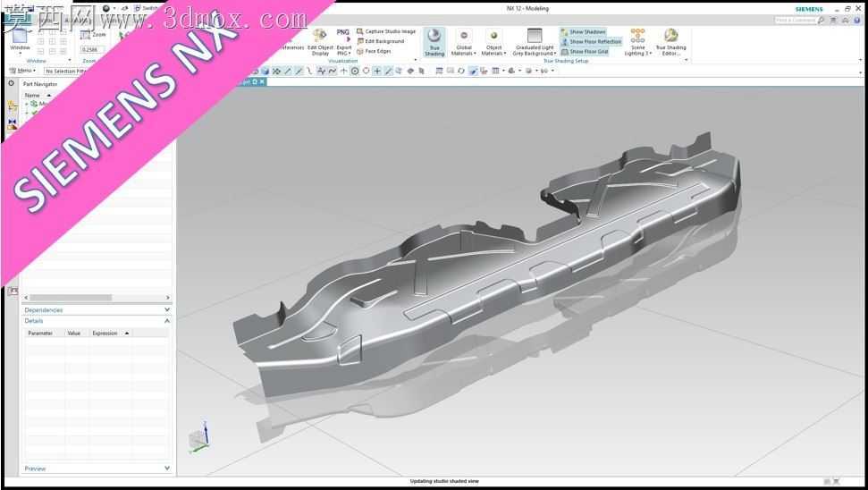Click Edit Object Display icon

pos(320,43)
